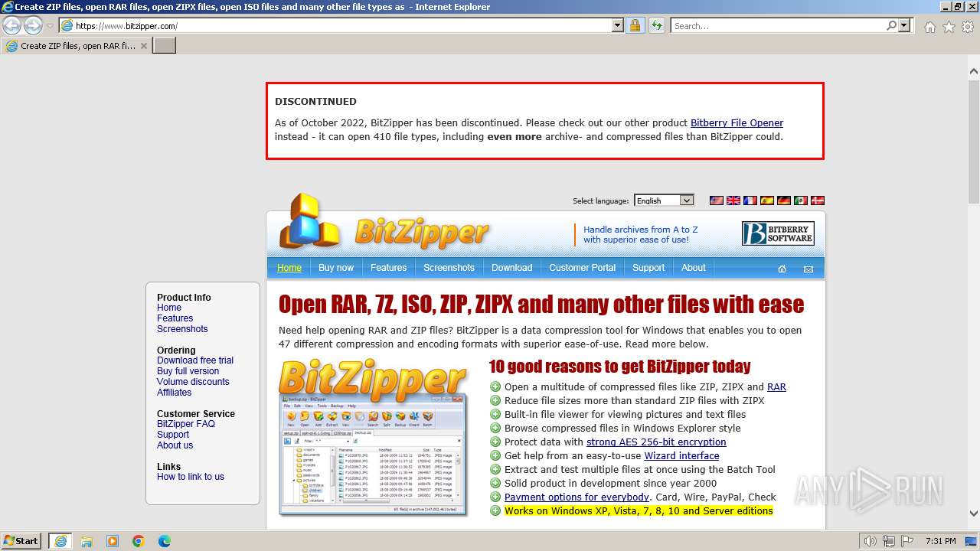Viewport: 980px width, 551px height.
Task: Pick the German flag icon
Action: 783,201
